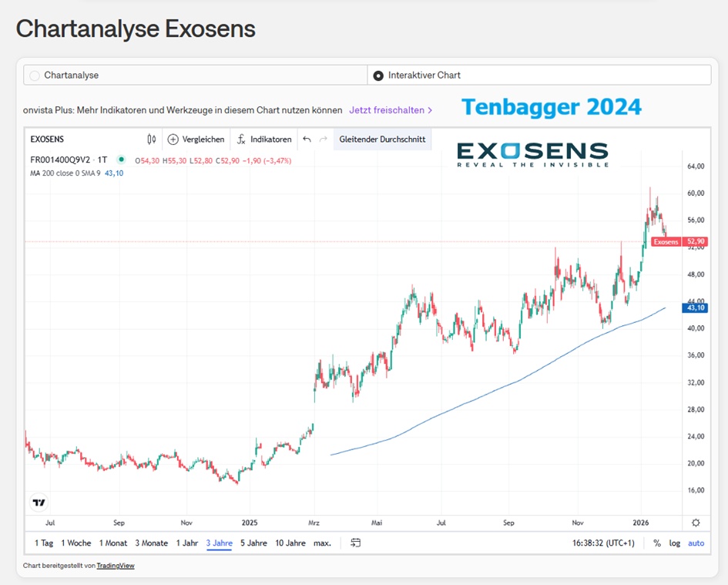Open the Gleitender Durchschnitt dropdown
Image resolution: width=728 pixels, height=585 pixels.
pos(382,140)
